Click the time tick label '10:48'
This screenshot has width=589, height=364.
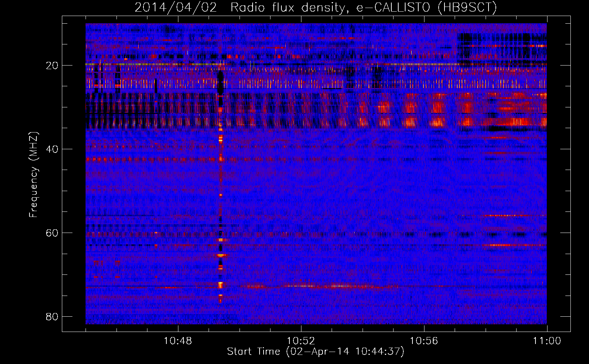(178, 341)
